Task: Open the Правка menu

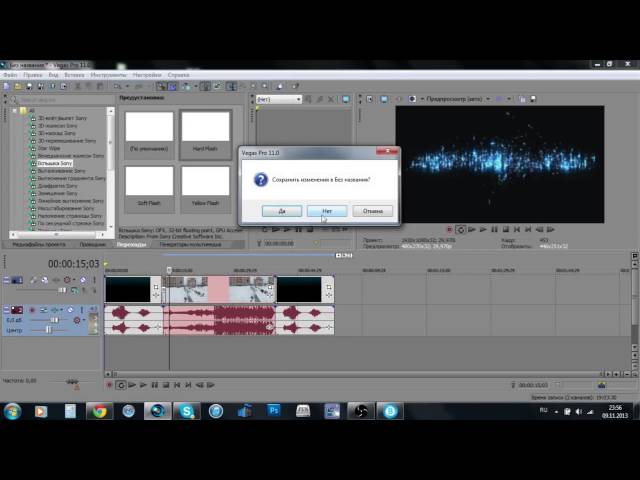Action: (33, 75)
